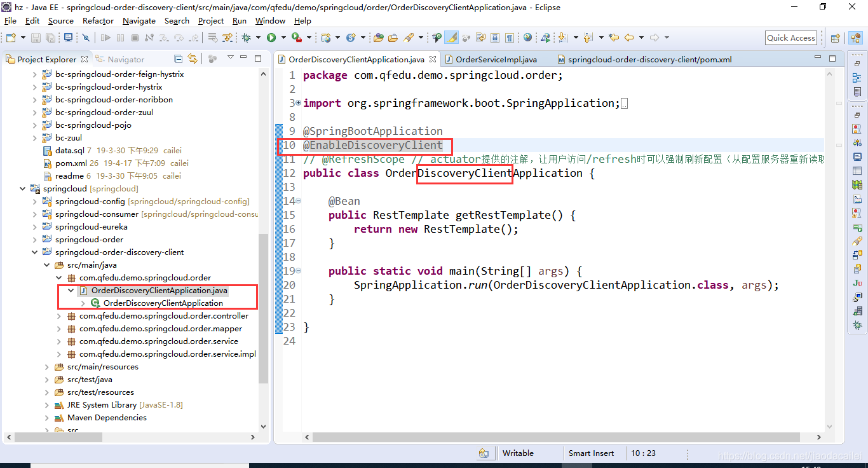Click the Writable status bar entry
Image resolution: width=868 pixels, height=468 pixels.
pos(518,453)
